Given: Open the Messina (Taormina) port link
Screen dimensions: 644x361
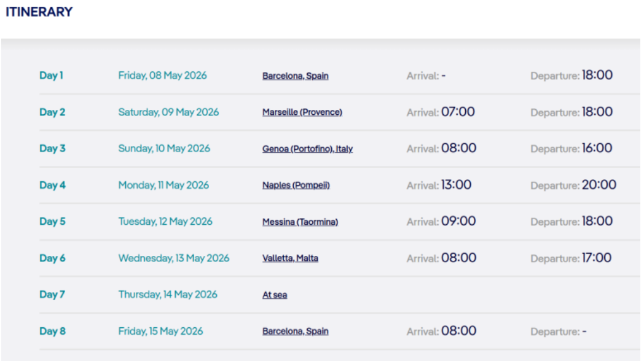Looking at the screenshot, I should [x=300, y=222].
